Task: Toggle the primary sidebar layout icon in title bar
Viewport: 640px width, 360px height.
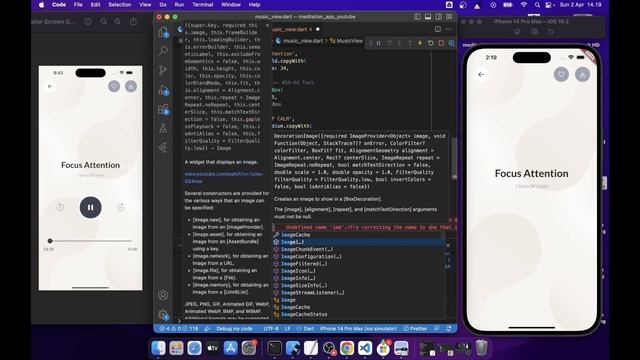Action: pos(417,17)
